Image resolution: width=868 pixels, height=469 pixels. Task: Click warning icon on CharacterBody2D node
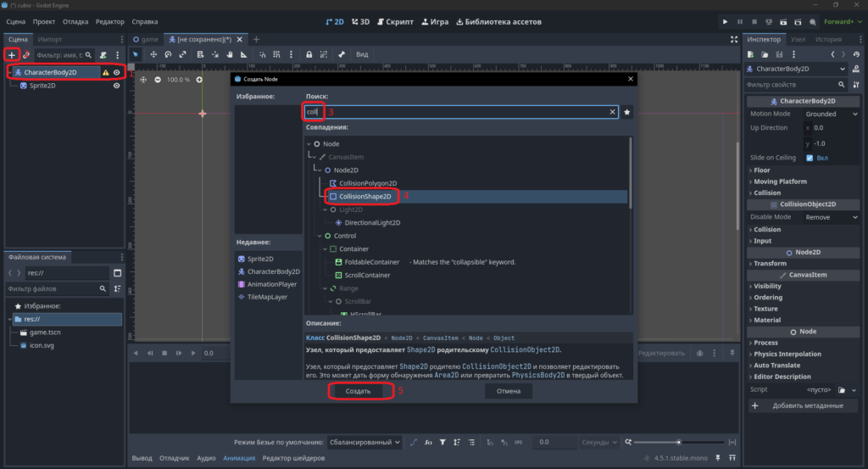[x=106, y=73]
